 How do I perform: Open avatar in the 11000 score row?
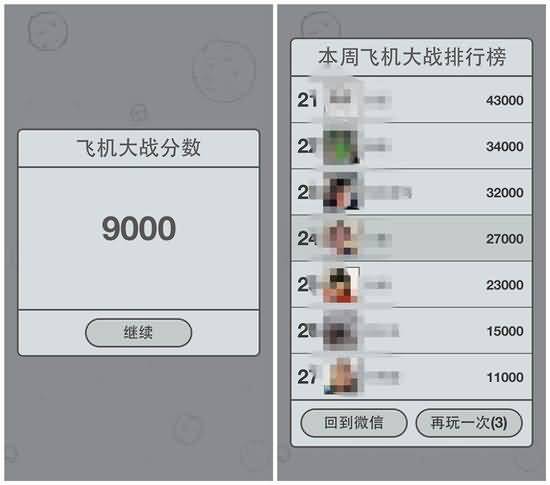tap(341, 377)
